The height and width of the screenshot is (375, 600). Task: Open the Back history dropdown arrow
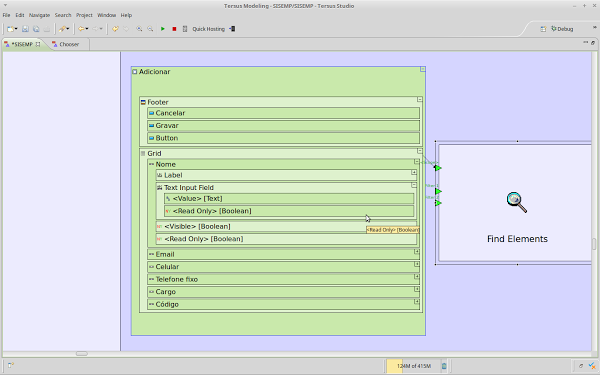87,29
